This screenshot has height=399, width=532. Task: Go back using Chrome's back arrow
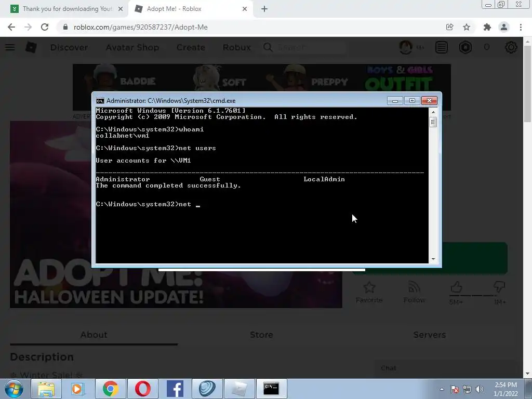tap(11, 27)
